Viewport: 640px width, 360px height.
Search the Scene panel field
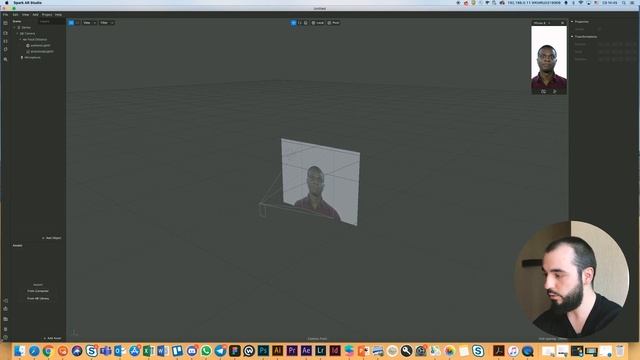tap(51, 21)
